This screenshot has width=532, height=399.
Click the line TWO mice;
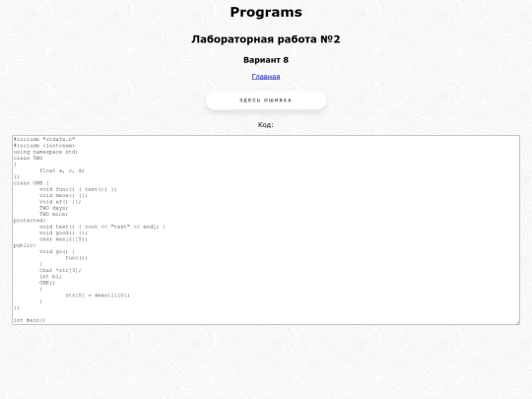pos(53,214)
